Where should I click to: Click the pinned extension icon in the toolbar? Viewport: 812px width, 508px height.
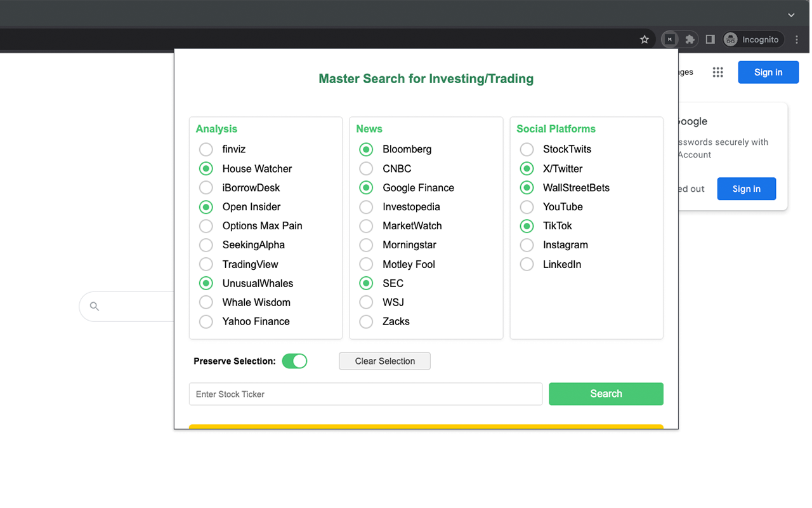(669, 39)
